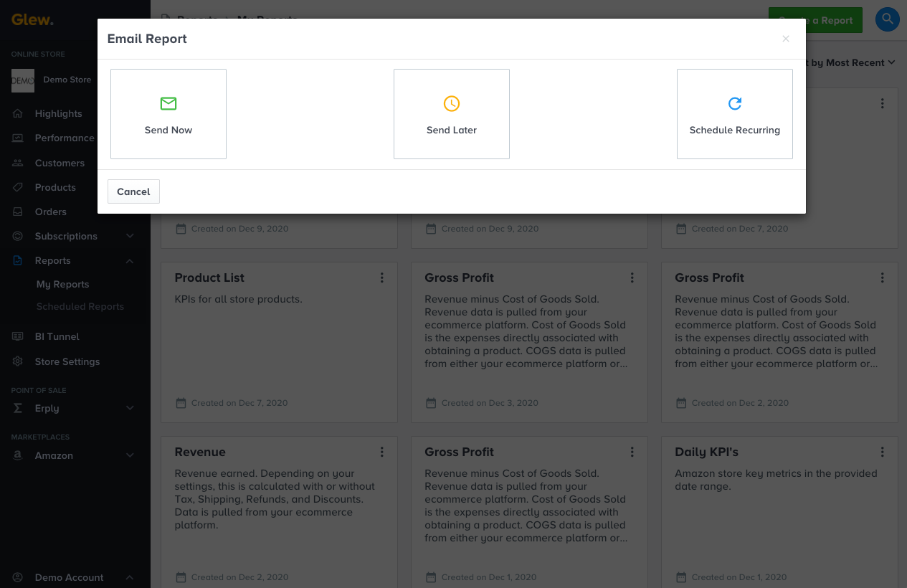The width and height of the screenshot is (907, 588).
Task: Click the Highlights home icon
Action: pyautogui.click(x=19, y=113)
